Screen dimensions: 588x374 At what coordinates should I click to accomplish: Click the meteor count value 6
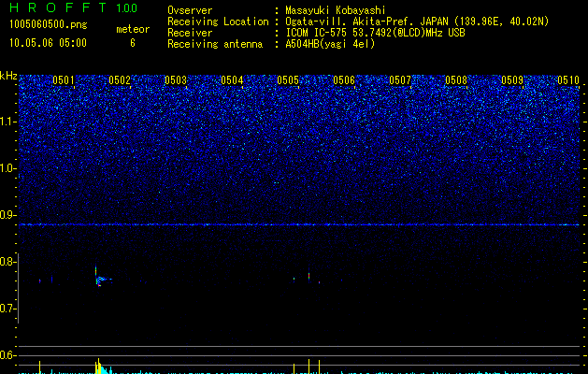[x=133, y=43]
